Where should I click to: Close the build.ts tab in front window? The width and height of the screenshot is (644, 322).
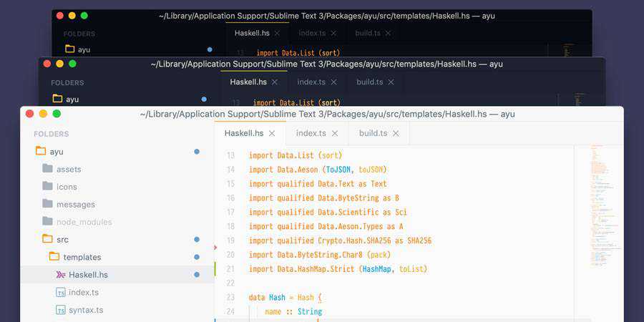396,134
